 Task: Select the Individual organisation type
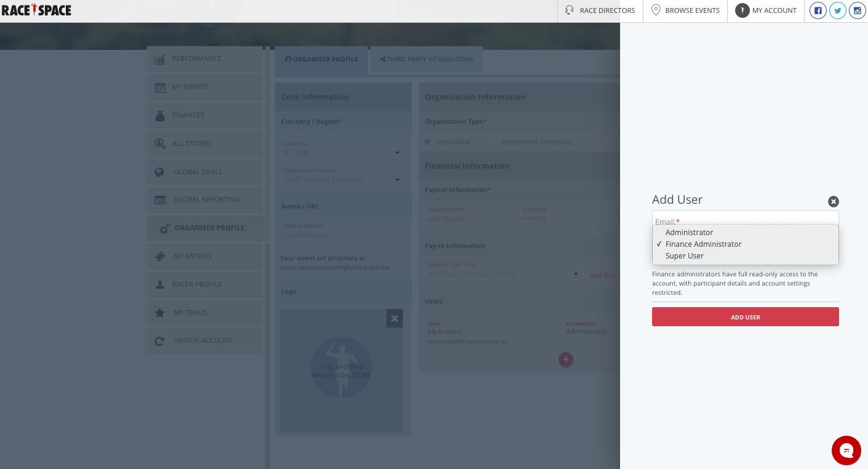(428, 141)
